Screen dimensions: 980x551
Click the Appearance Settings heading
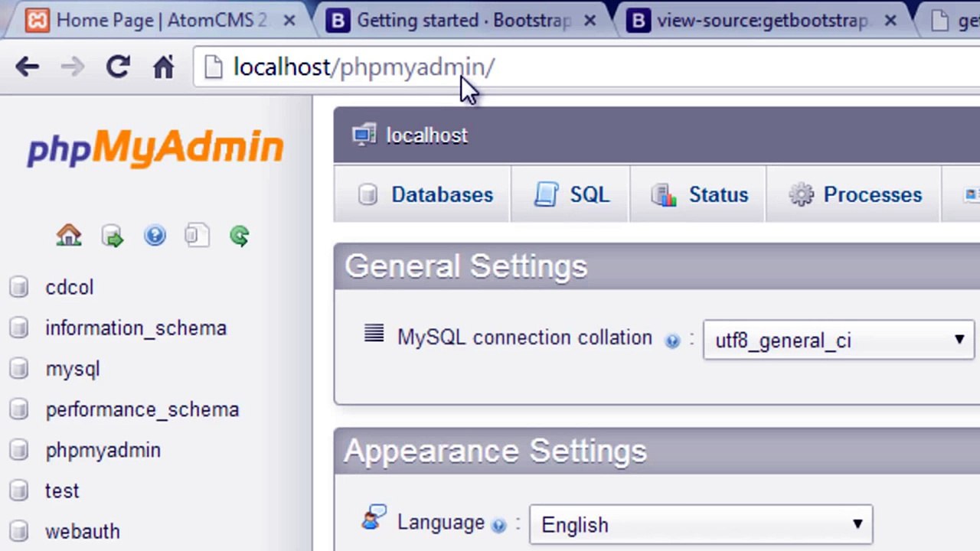[x=495, y=451]
